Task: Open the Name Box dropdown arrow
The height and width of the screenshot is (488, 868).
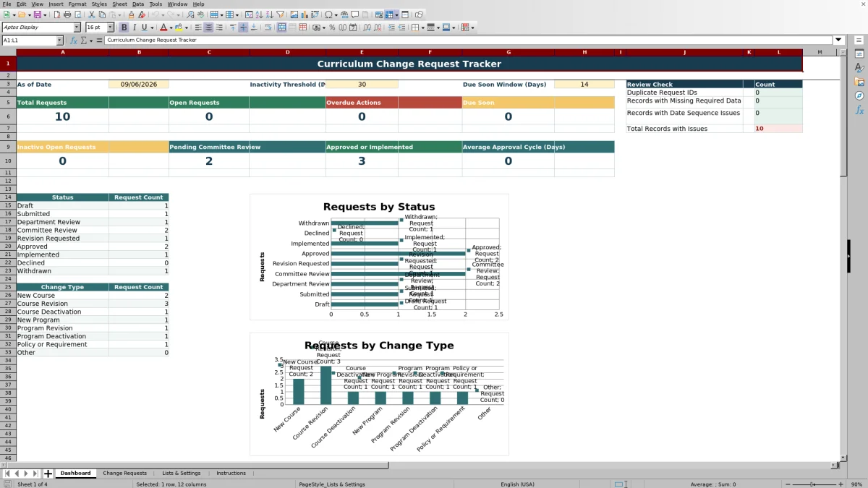Action: click(60, 40)
